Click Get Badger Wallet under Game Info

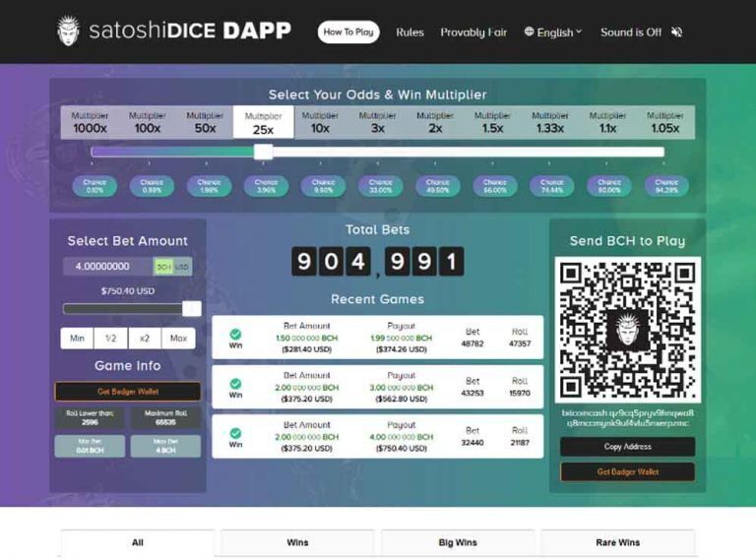128,392
